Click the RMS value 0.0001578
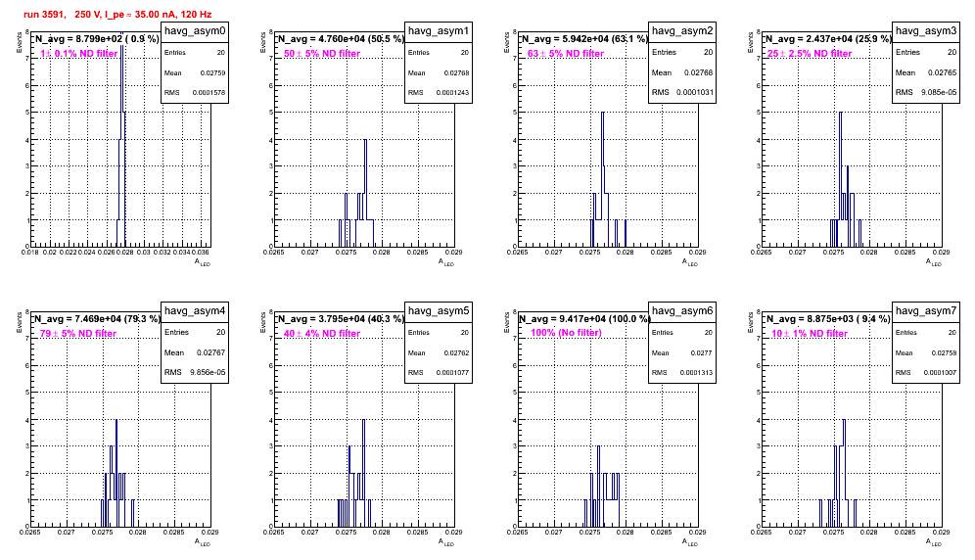 click(x=209, y=93)
